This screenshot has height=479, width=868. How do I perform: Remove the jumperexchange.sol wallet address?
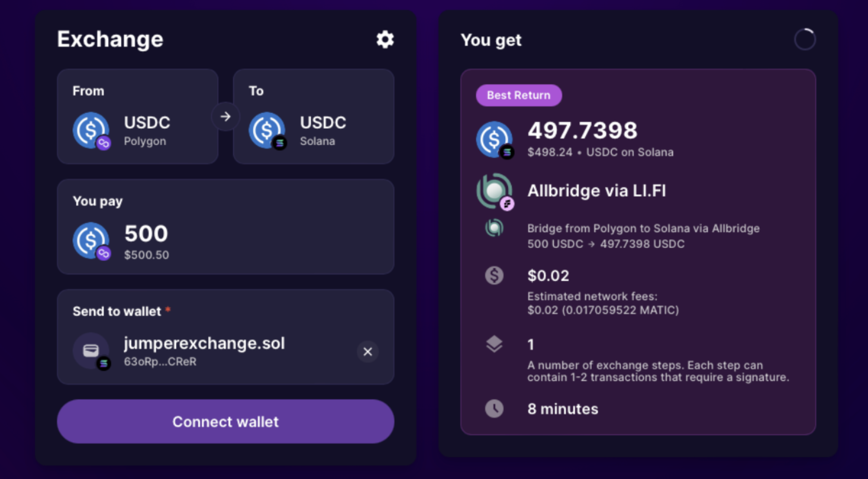pyautogui.click(x=368, y=351)
